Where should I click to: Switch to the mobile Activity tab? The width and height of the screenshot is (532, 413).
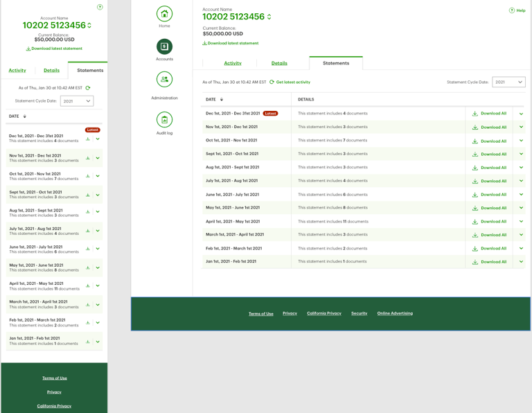click(x=17, y=70)
